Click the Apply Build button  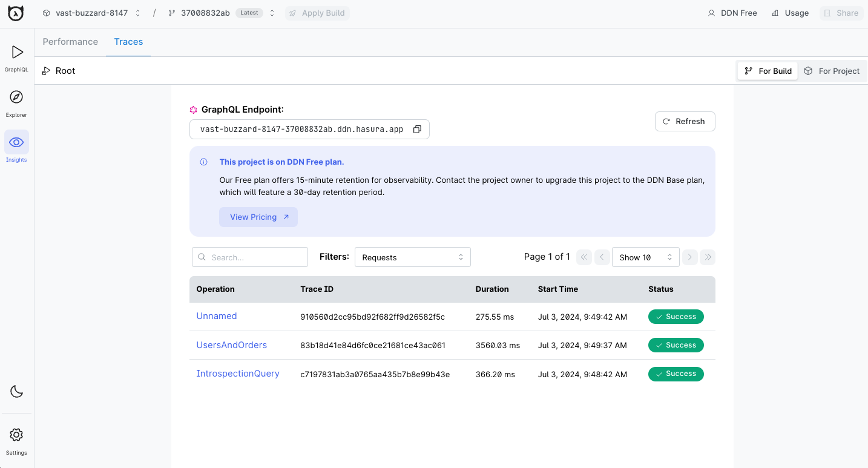[317, 13]
